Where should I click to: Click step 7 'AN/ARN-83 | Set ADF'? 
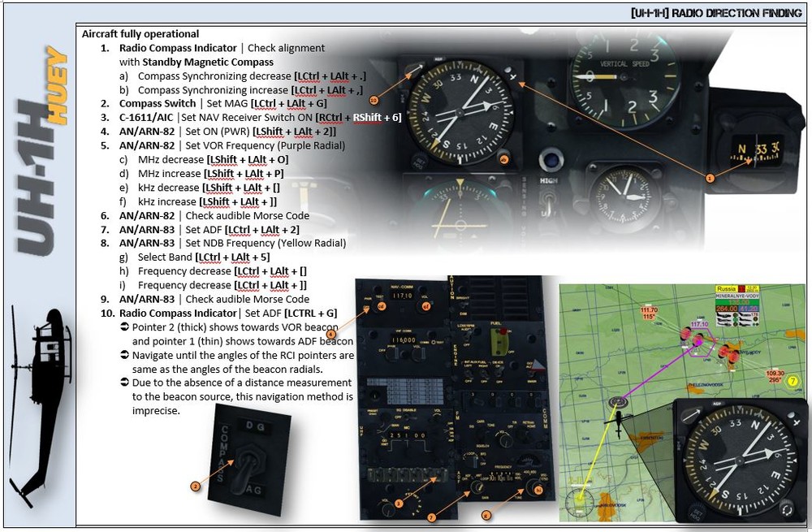(209, 230)
